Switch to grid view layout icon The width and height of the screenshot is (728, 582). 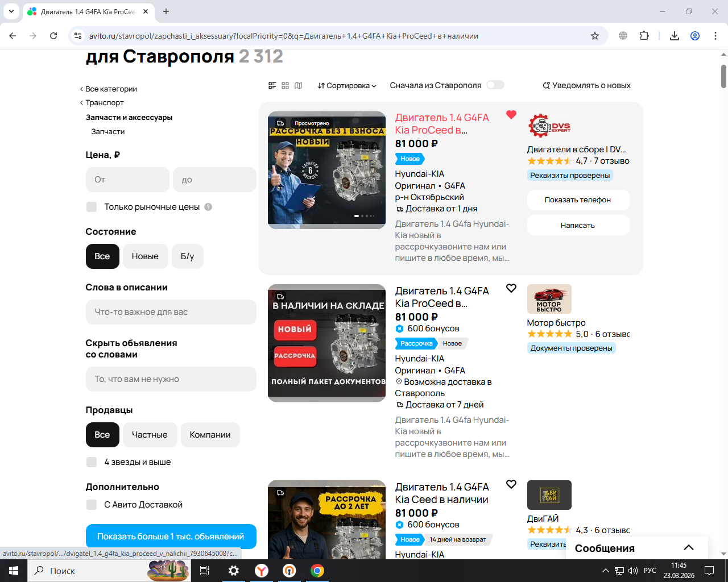pos(285,86)
